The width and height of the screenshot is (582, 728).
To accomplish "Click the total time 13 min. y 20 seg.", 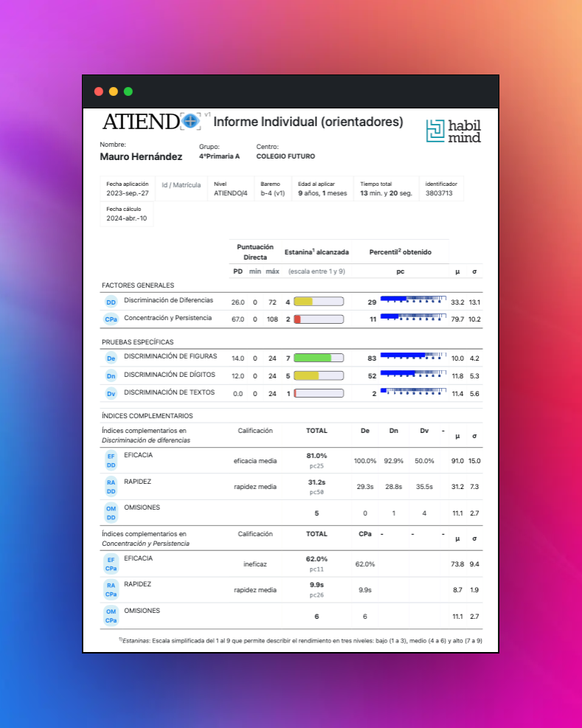I will pyautogui.click(x=386, y=193).
